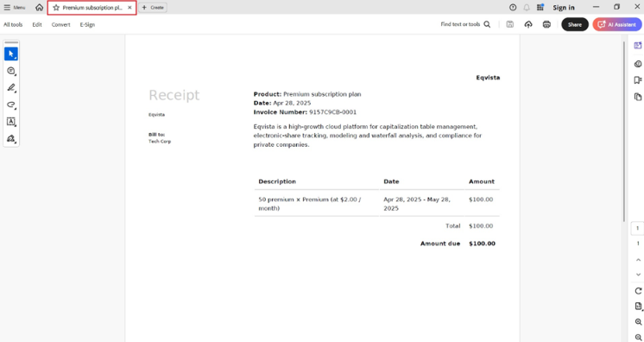
Task: Choose the Add comment tool
Action: [11, 71]
